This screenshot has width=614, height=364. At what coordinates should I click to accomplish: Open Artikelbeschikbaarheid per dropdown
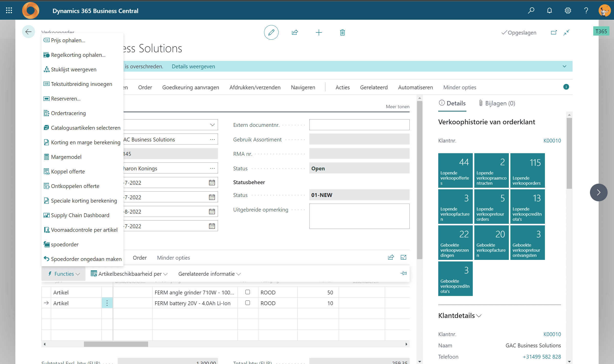[x=129, y=274]
